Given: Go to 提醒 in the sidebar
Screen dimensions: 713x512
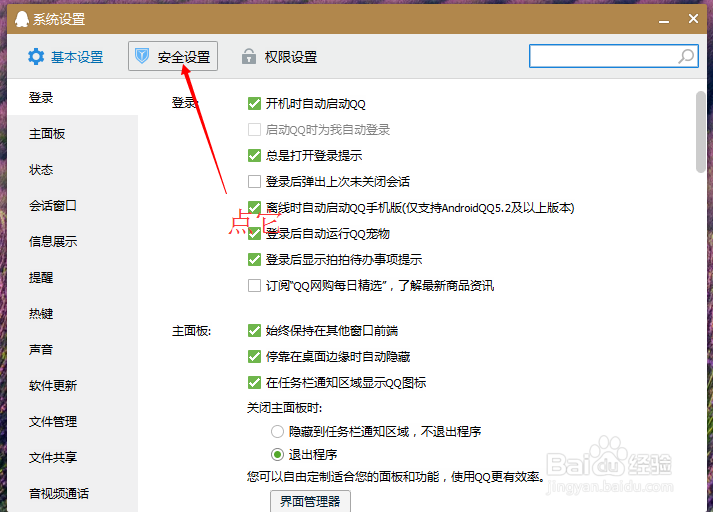Looking at the screenshot, I should point(73,277).
